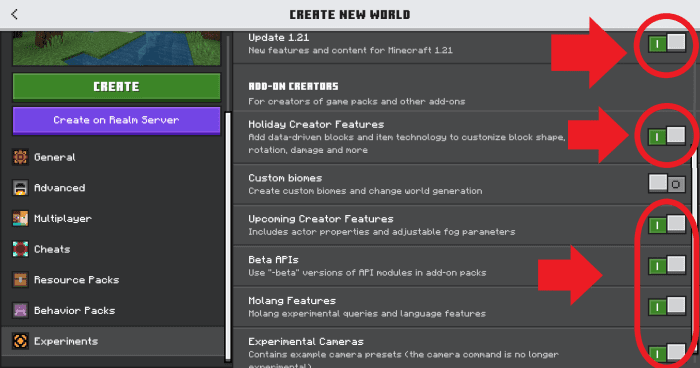Click the green Create button
Image resolution: width=700 pixels, height=368 pixels.
(x=117, y=87)
